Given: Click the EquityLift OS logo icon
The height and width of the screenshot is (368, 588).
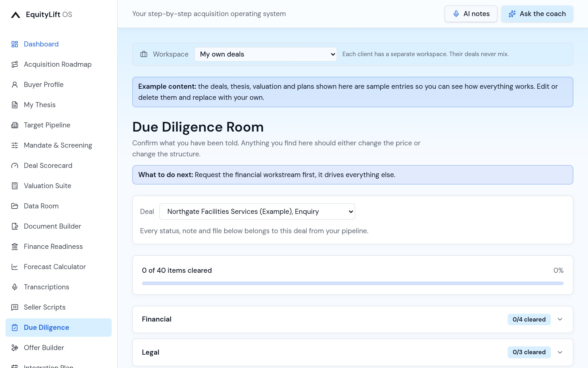Looking at the screenshot, I should click(16, 14).
